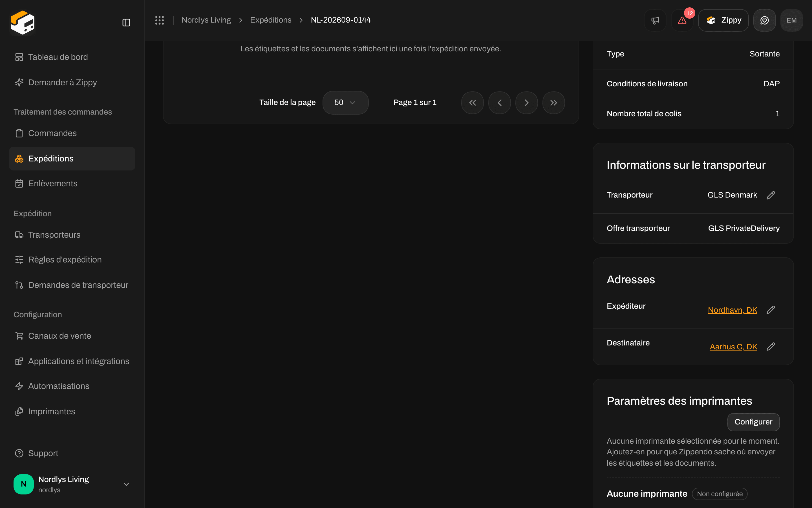812x508 pixels.
Task: Open Support in sidebar
Action: [72, 453]
